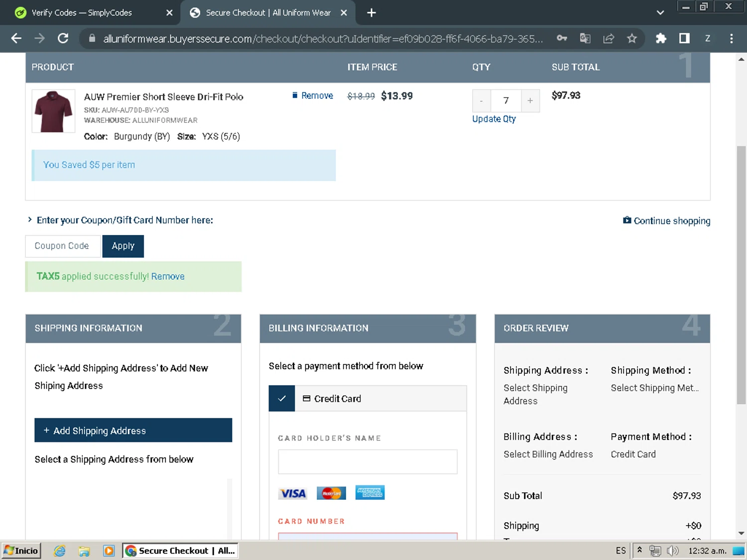Click the You Saved $5 per item banner
Viewport: 747px width, 560px height.
[x=184, y=165]
